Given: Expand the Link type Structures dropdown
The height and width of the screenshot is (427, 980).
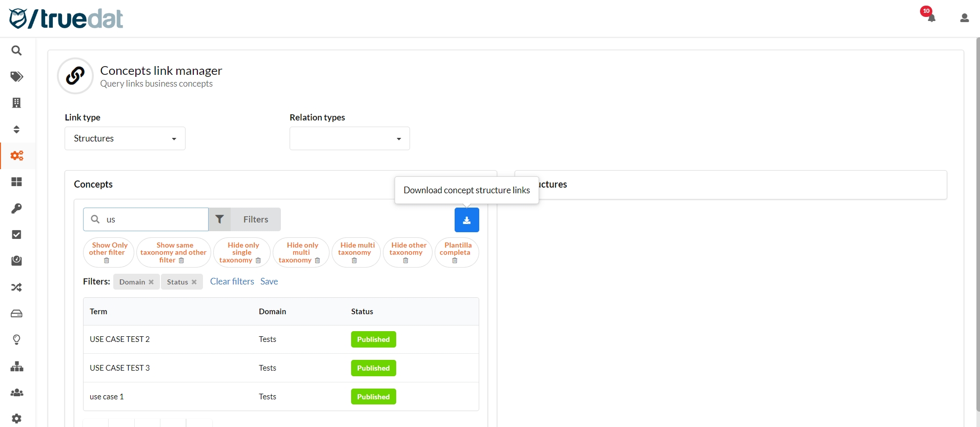Looking at the screenshot, I should (x=125, y=138).
